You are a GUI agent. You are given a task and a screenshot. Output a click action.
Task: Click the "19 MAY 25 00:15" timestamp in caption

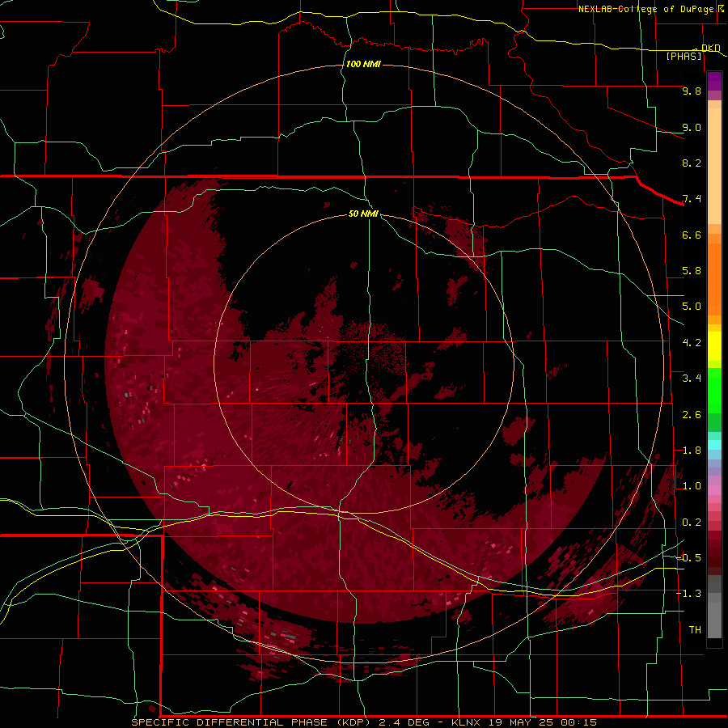542,722
